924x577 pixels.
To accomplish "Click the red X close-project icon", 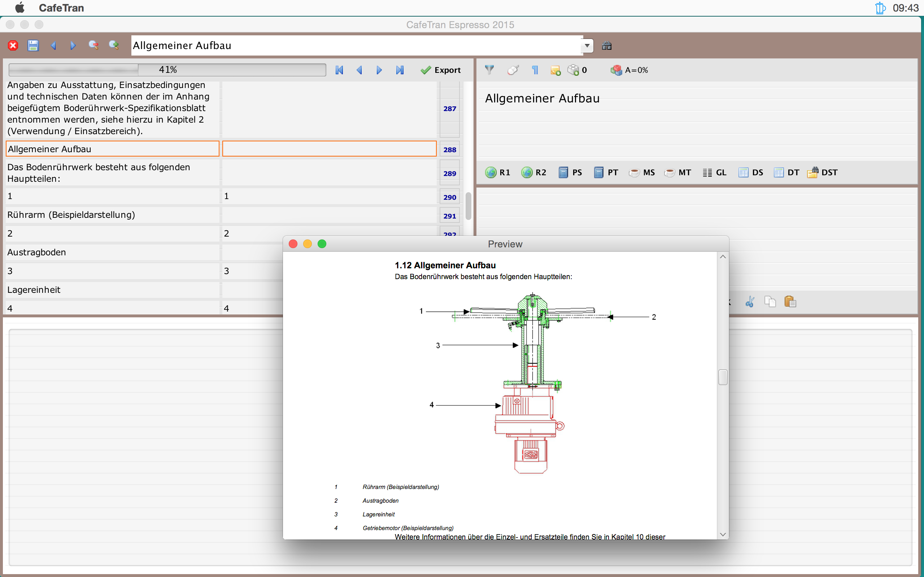I will pyautogui.click(x=13, y=46).
